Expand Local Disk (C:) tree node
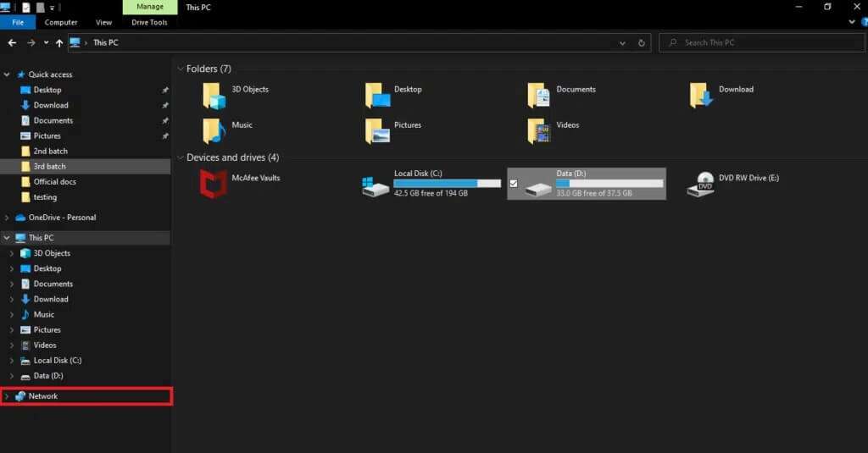Viewport: 868px width, 453px height. [x=12, y=360]
